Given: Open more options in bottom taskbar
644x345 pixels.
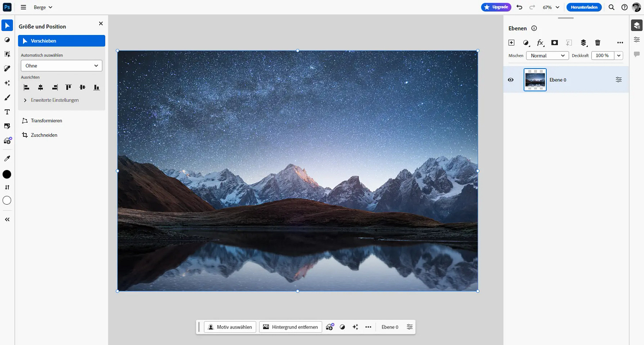Looking at the screenshot, I should [x=368, y=327].
